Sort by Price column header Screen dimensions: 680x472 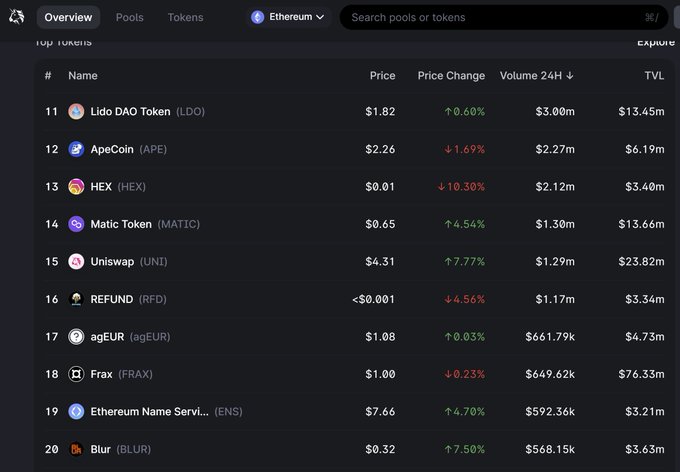tap(382, 75)
